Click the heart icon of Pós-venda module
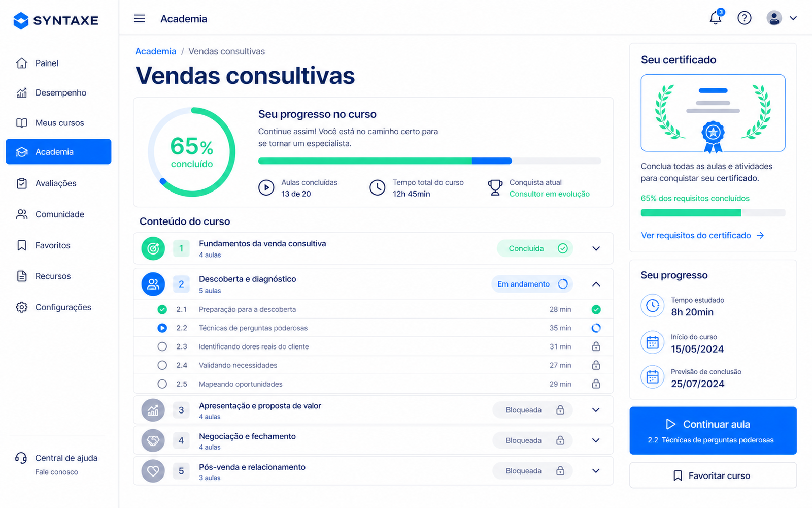 [x=153, y=471]
